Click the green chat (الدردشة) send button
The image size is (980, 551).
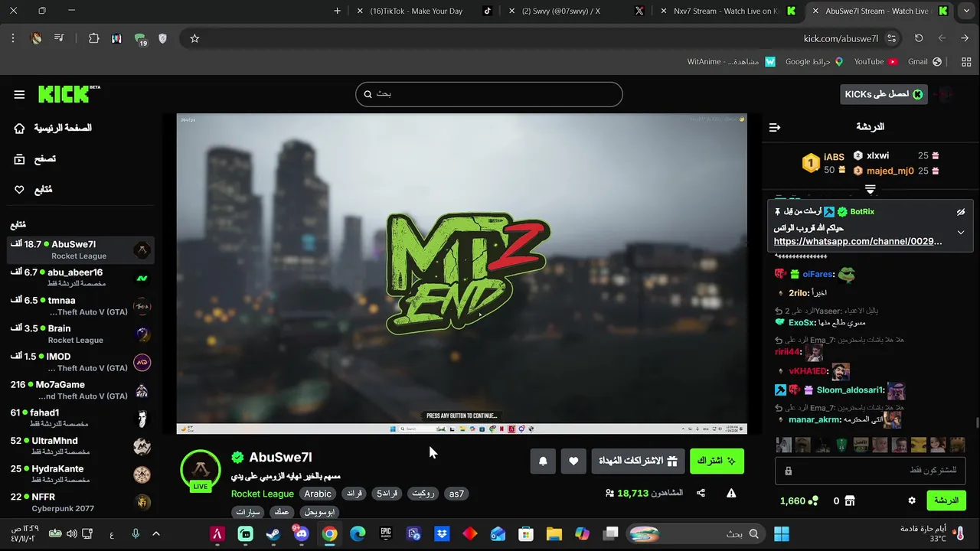[x=946, y=500]
